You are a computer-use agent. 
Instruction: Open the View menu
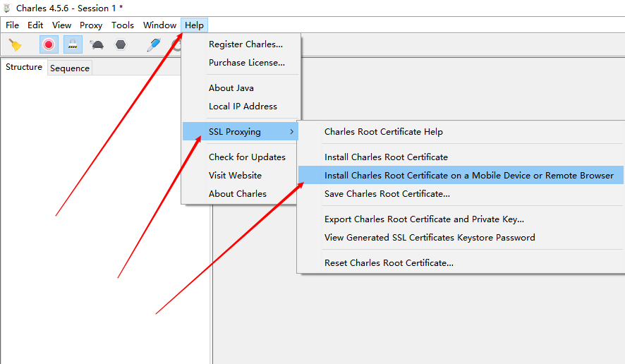62,25
